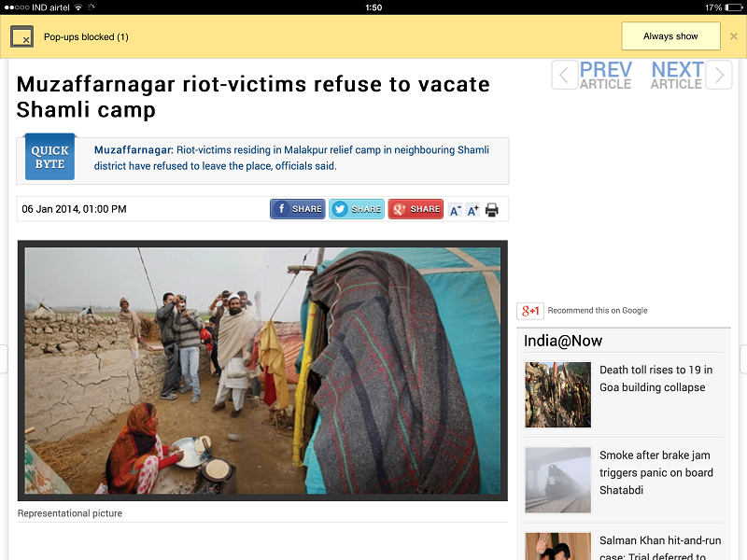This screenshot has height=560, width=747.
Task: Dismiss the pop-up blocked notification bar
Action: coord(734,36)
